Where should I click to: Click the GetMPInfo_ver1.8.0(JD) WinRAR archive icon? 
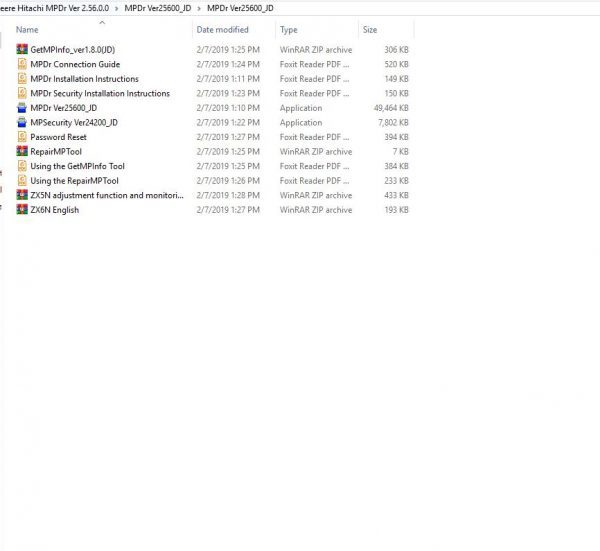pos(22,49)
